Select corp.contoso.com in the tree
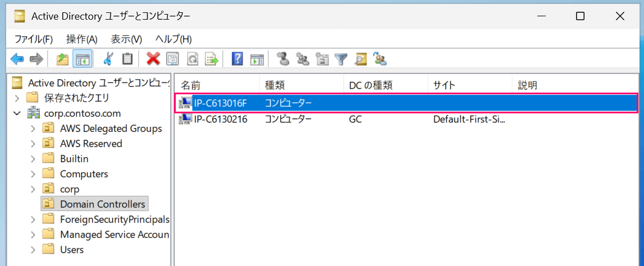 pyautogui.click(x=82, y=113)
